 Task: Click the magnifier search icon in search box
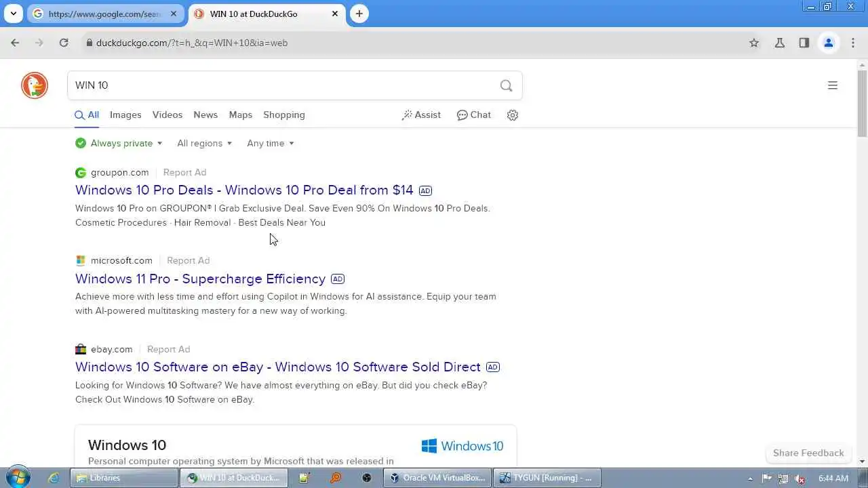pyautogui.click(x=506, y=85)
